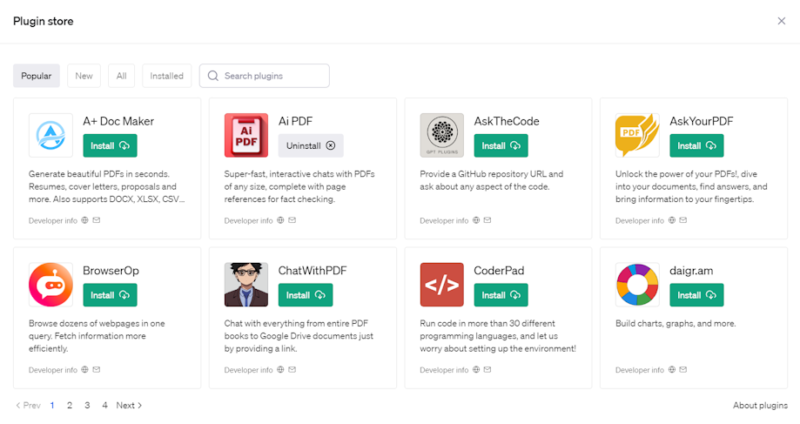800x424 pixels.
Task: Click the A+ Doc Maker plugin logo
Action: point(51,135)
